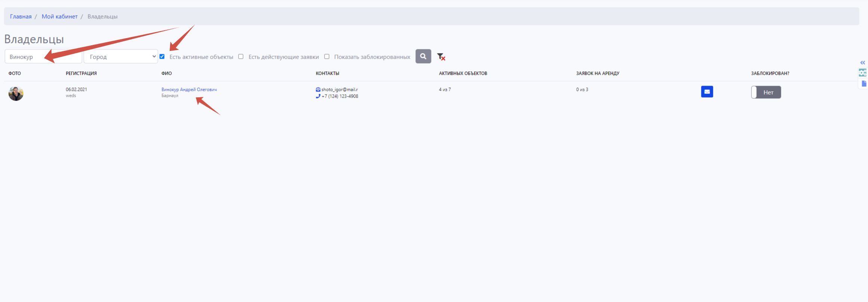Click the email address shoto_igor@mail.r
This screenshot has width=868, height=302.
pos(339,89)
